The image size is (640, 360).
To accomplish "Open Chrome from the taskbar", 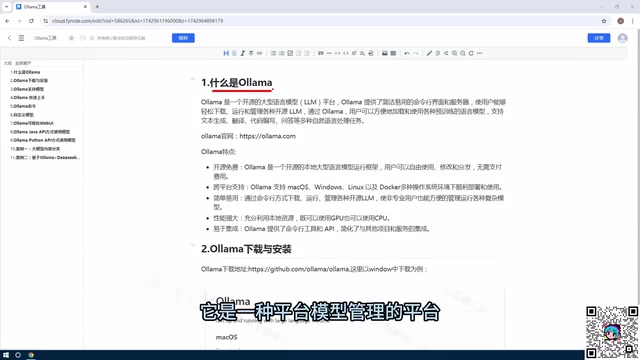I will (x=31, y=355).
